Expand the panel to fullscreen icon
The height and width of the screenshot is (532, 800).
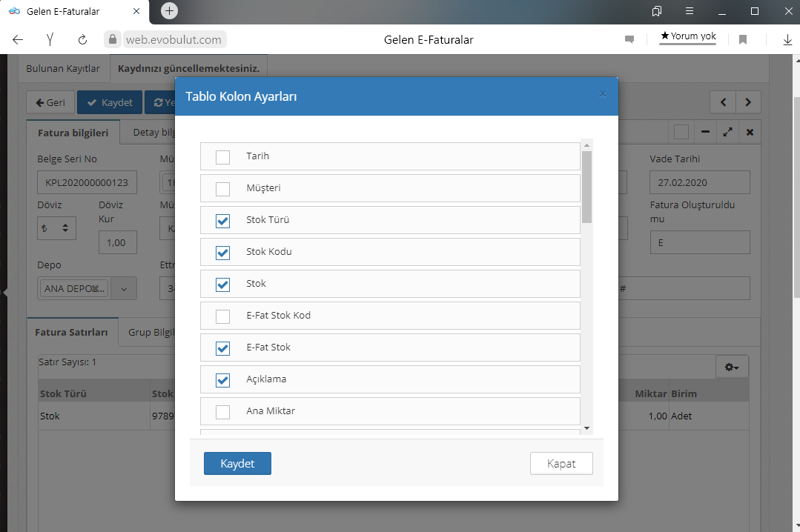click(727, 132)
